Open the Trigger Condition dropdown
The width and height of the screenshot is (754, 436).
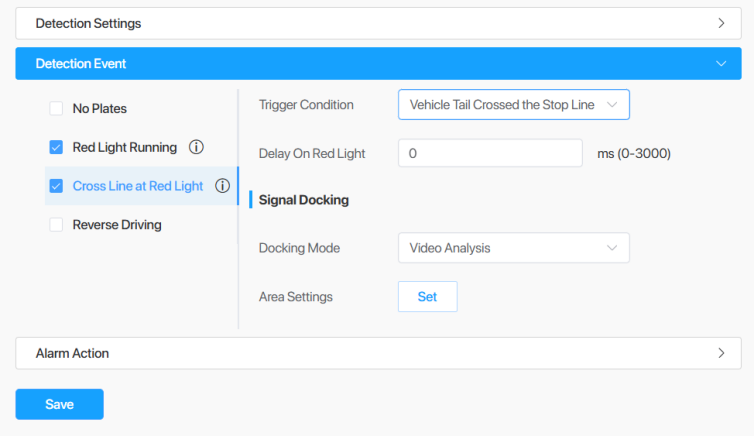coord(514,104)
